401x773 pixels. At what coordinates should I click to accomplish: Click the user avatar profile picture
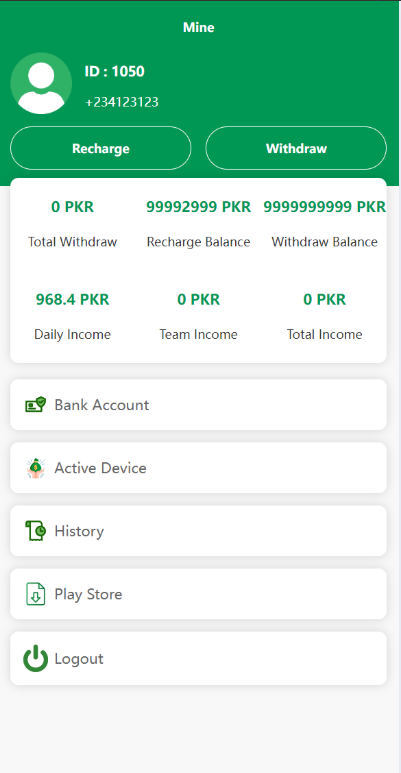click(41, 83)
